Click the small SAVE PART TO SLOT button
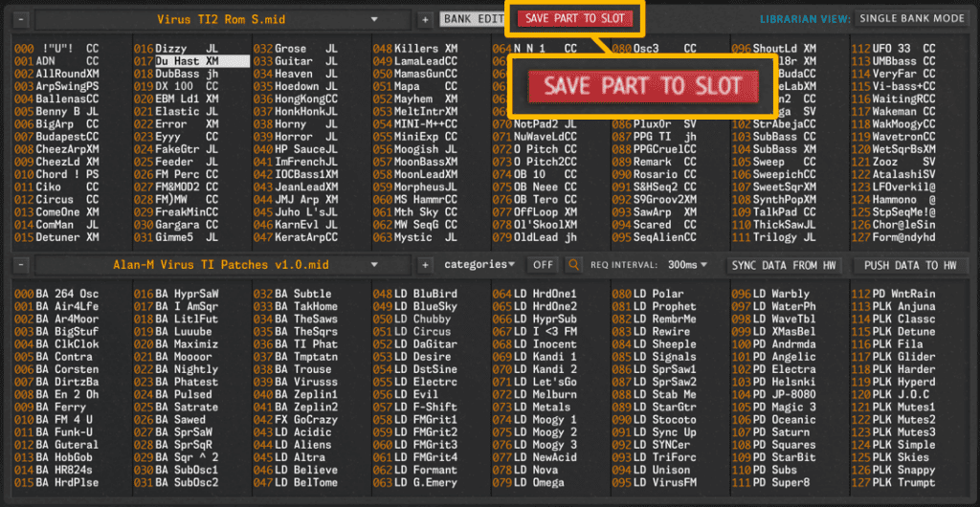This screenshot has height=507, width=980. coord(575,19)
